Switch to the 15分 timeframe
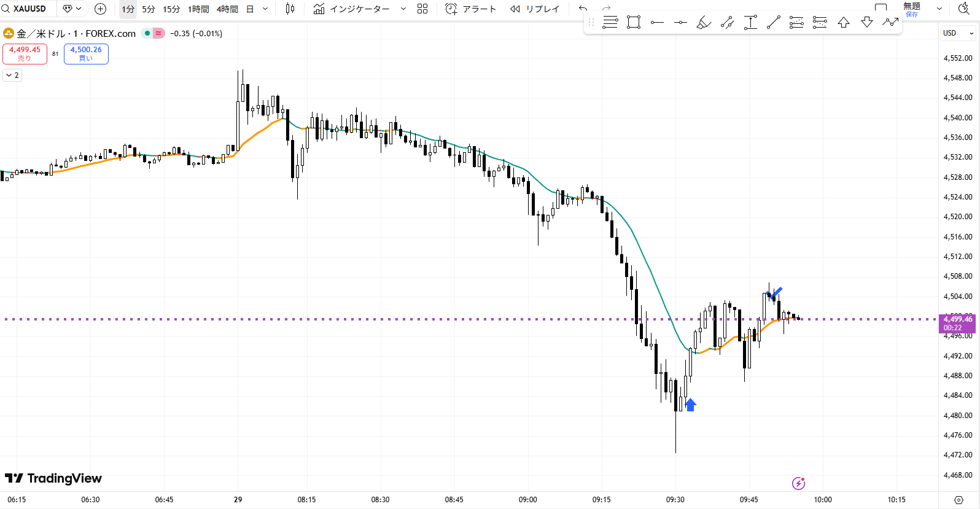The image size is (980, 509). (171, 9)
